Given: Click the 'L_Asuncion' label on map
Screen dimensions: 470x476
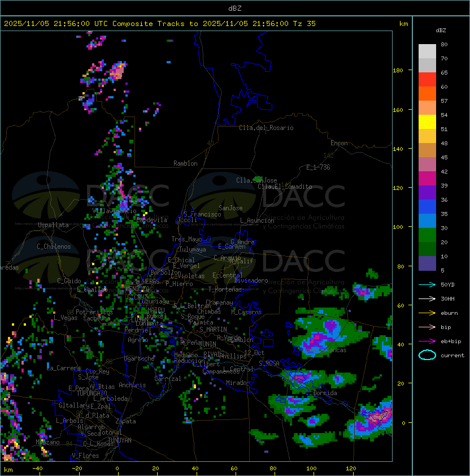Looking at the screenshot, I should pos(257,220).
